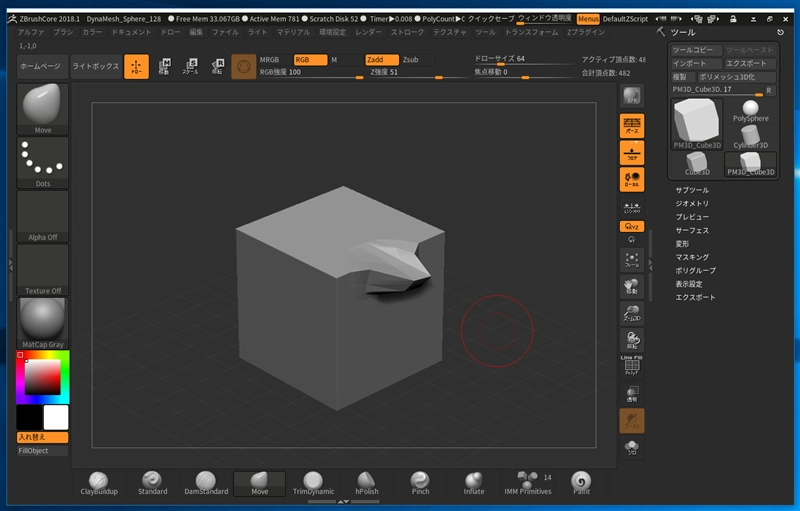Open the マテリアル (Material) menu
Viewport: 800px width, 511px height.
tap(293, 32)
